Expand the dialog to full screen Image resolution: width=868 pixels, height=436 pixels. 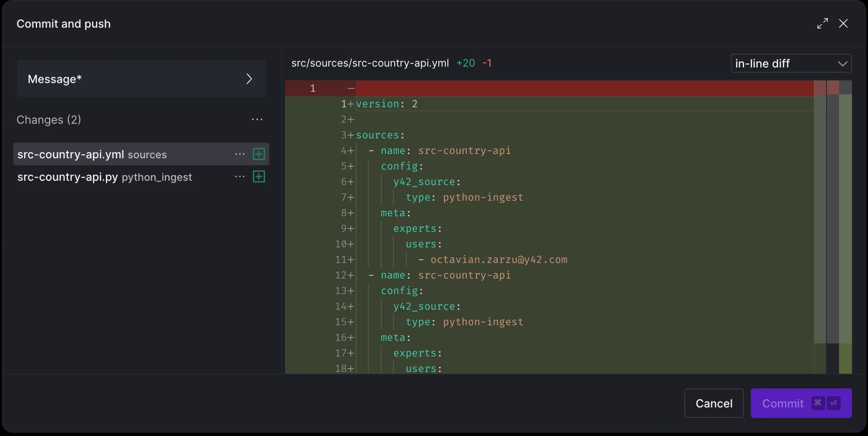pyautogui.click(x=822, y=23)
